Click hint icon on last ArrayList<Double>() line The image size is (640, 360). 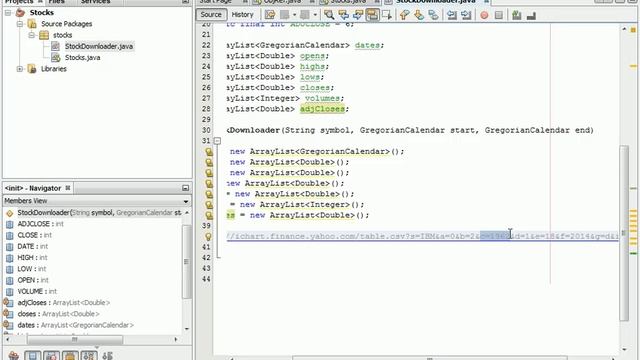(209, 216)
